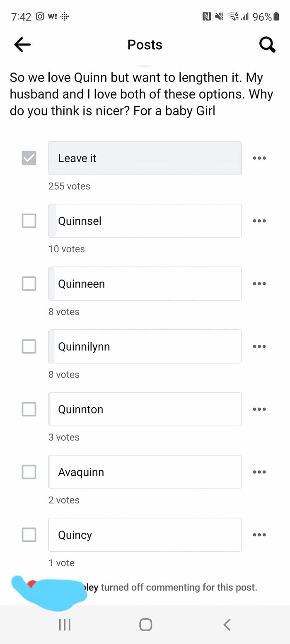Open search with the magnifier icon
Screen dimensions: 290x644
tap(267, 45)
